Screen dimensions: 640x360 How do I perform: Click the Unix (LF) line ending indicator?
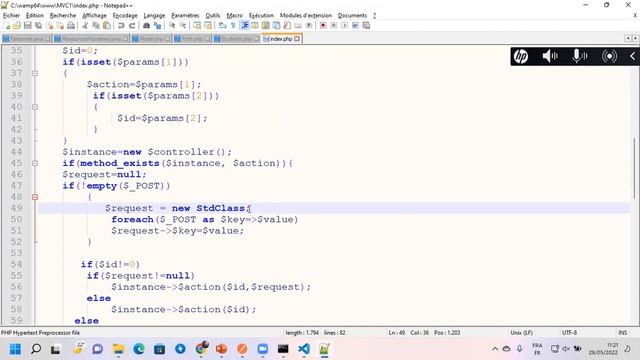point(521,333)
